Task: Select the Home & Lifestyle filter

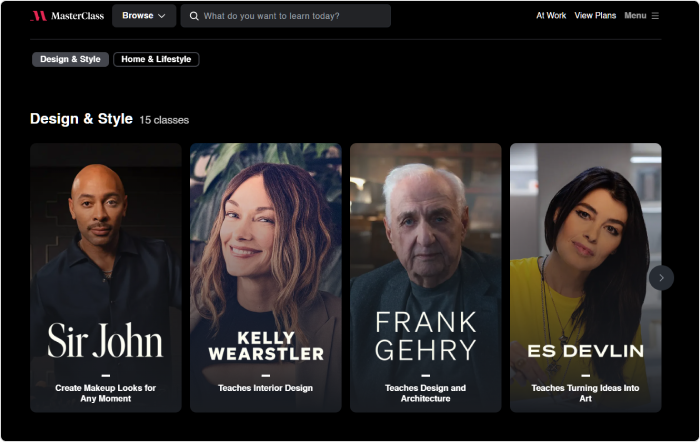Action: click(x=156, y=59)
